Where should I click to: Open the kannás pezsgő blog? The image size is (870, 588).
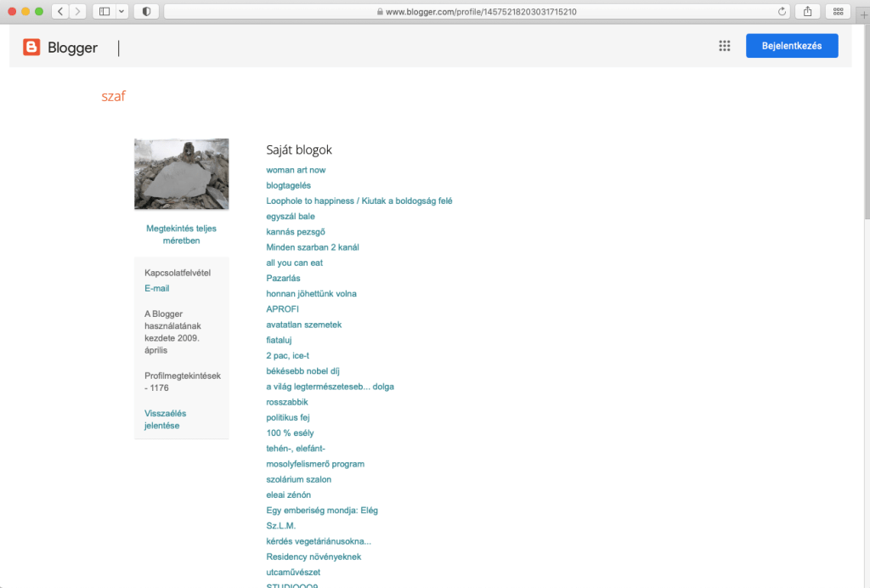point(296,232)
